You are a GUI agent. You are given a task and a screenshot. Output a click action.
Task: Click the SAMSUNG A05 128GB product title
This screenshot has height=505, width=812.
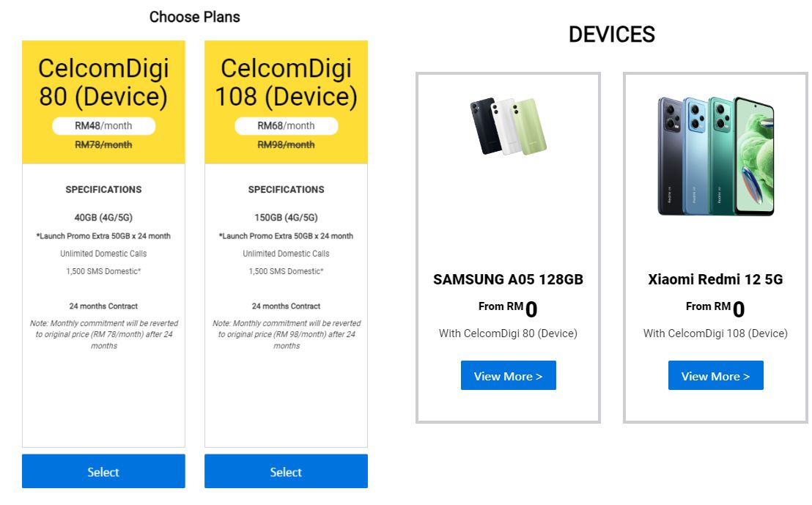click(x=508, y=279)
